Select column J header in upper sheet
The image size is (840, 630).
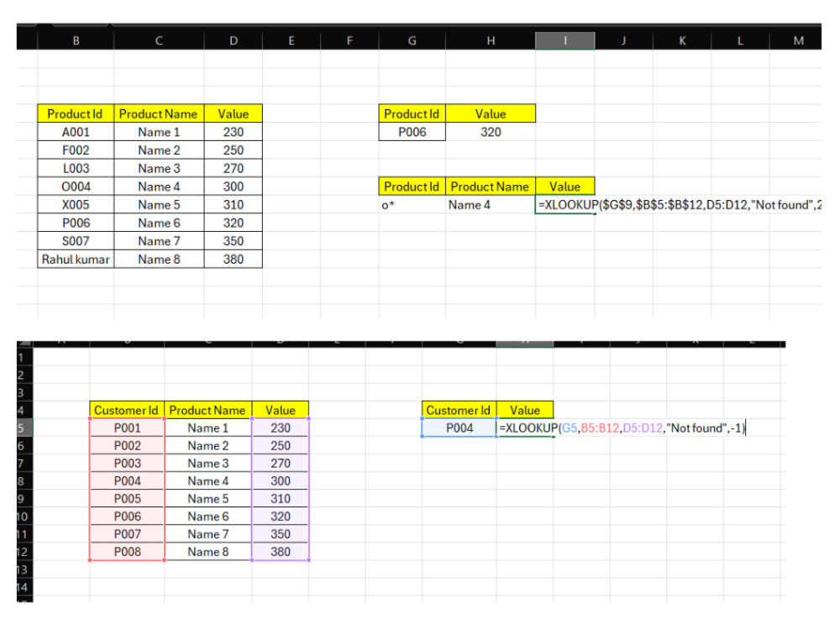[623, 40]
